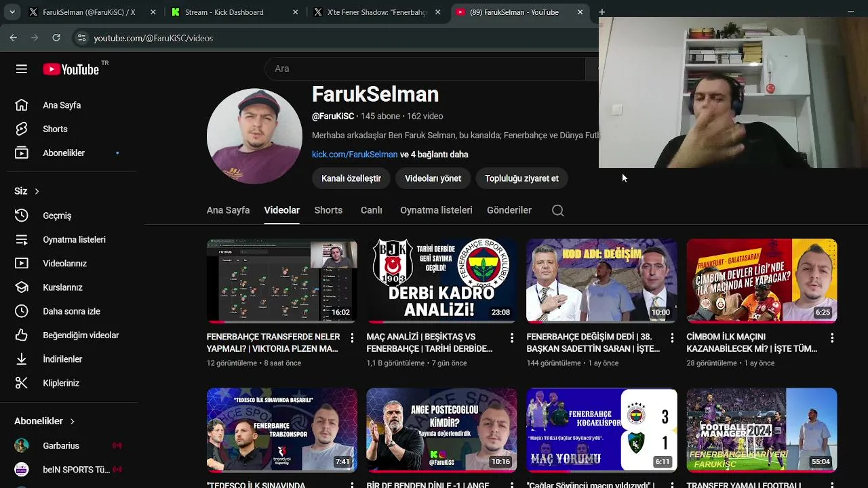Click the channel search magnifier icon
Viewport: 868px width, 488px height.
tap(558, 210)
